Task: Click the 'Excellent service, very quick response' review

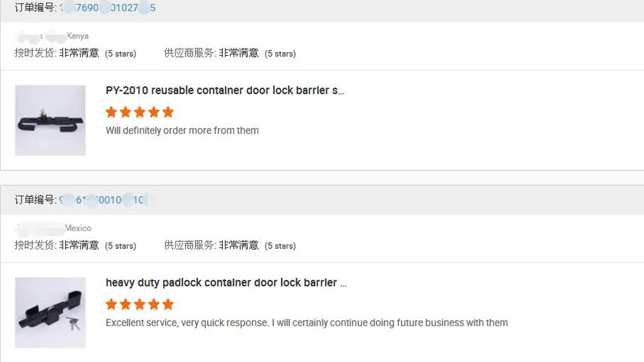Action: click(307, 323)
